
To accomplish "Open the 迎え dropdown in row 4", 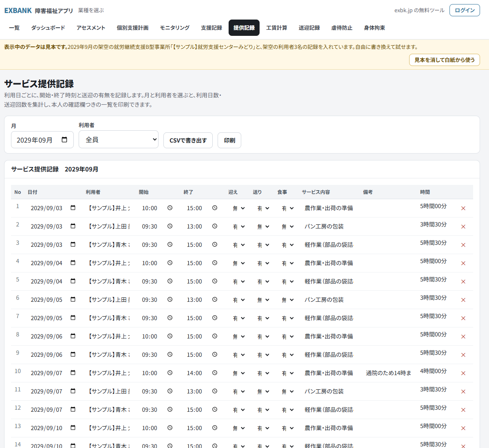I will tap(239, 263).
